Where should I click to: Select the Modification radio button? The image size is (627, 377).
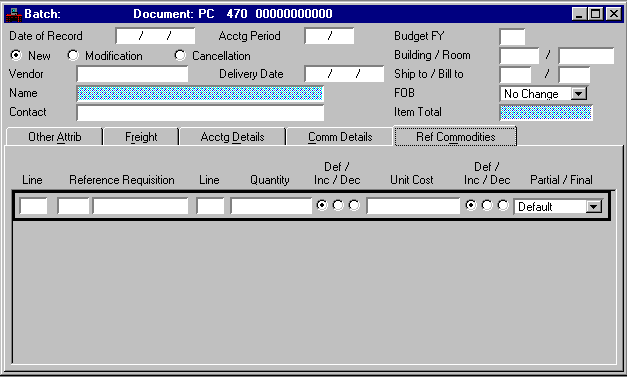[x=73, y=55]
